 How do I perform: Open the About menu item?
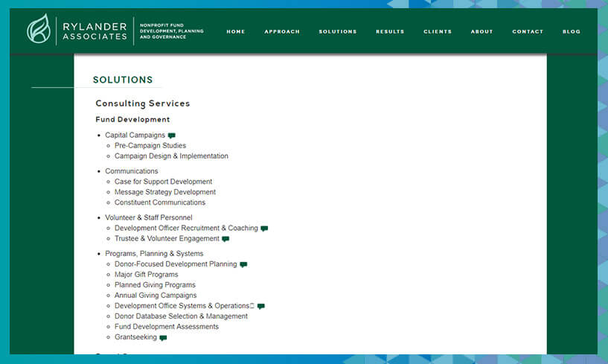click(481, 32)
